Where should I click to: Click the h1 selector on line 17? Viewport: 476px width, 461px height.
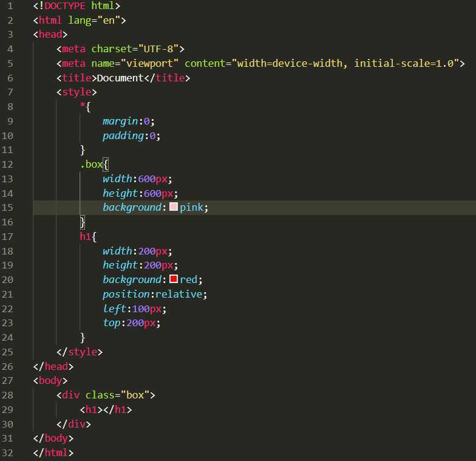pos(85,236)
